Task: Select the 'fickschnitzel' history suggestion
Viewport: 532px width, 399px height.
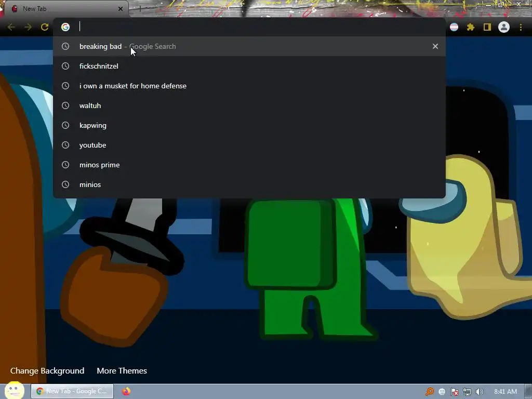Action: pyautogui.click(x=249, y=66)
